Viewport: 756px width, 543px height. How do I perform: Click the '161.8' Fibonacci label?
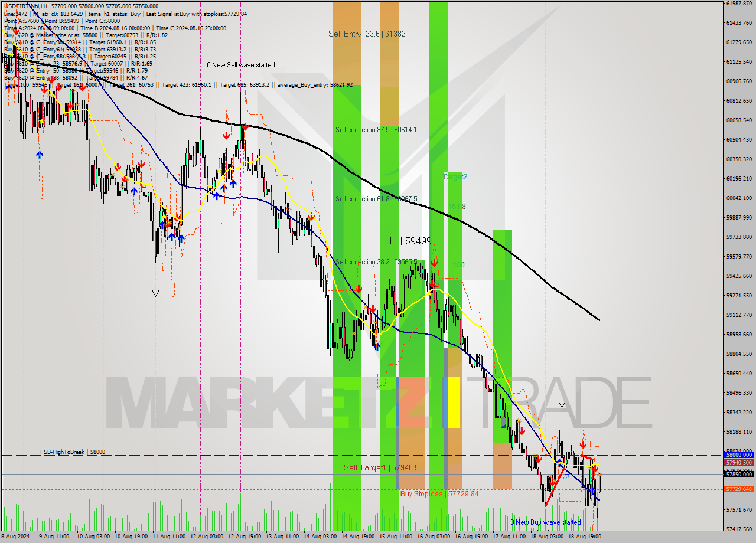tap(457, 207)
